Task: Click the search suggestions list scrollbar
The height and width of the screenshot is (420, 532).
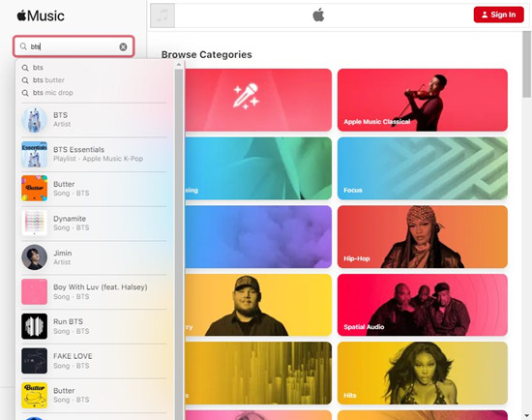Action: pos(179,245)
